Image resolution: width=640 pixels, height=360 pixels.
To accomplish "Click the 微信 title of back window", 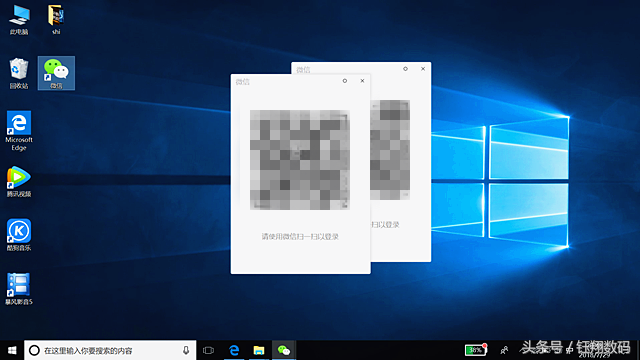I will pos(303,70).
